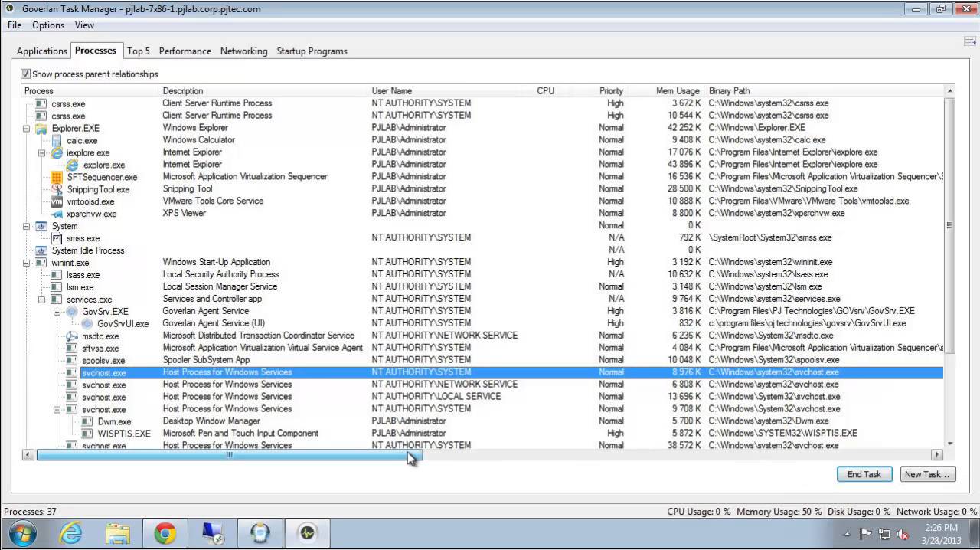Viewport: 980px width, 550px height.
Task: Click the SFTSequencer.exe orange grid icon
Action: click(57, 177)
